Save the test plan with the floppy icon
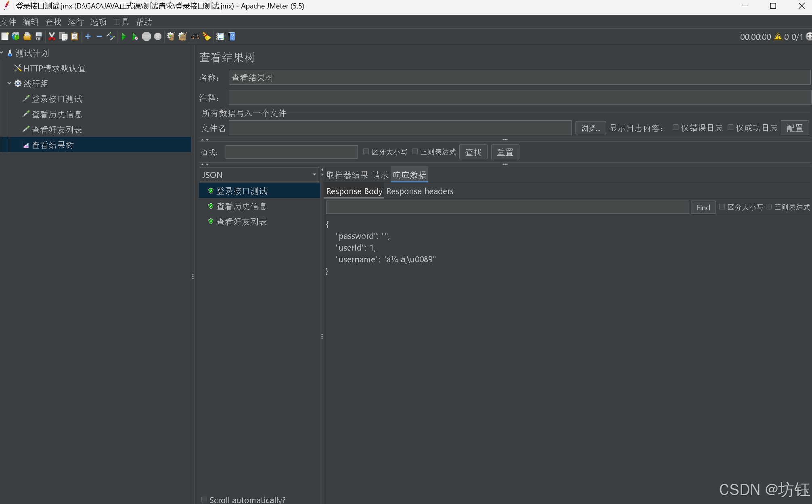 coord(39,37)
